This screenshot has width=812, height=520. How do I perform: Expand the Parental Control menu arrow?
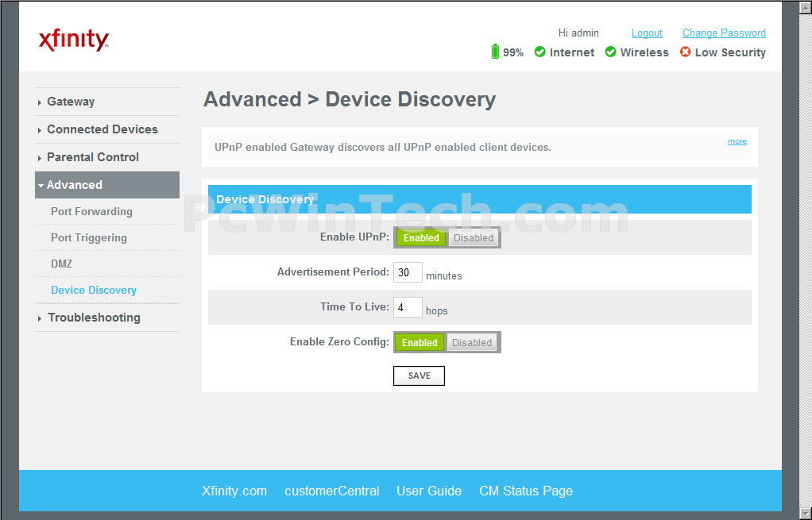(x=40, y=158)
